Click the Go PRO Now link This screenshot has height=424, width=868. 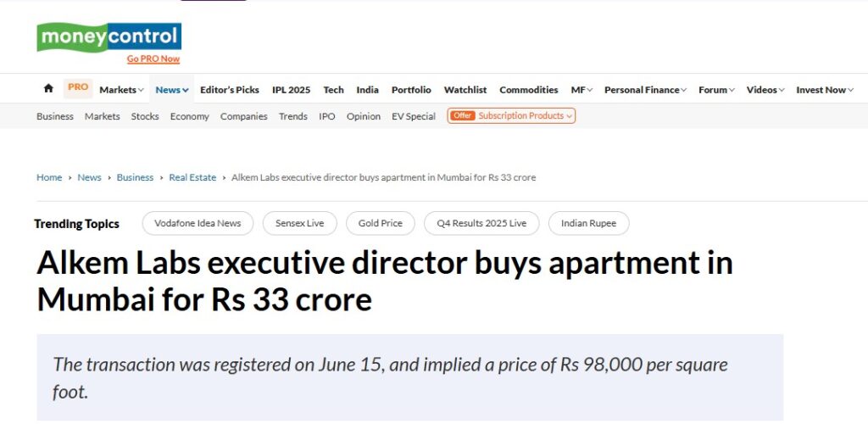(153, 59)
